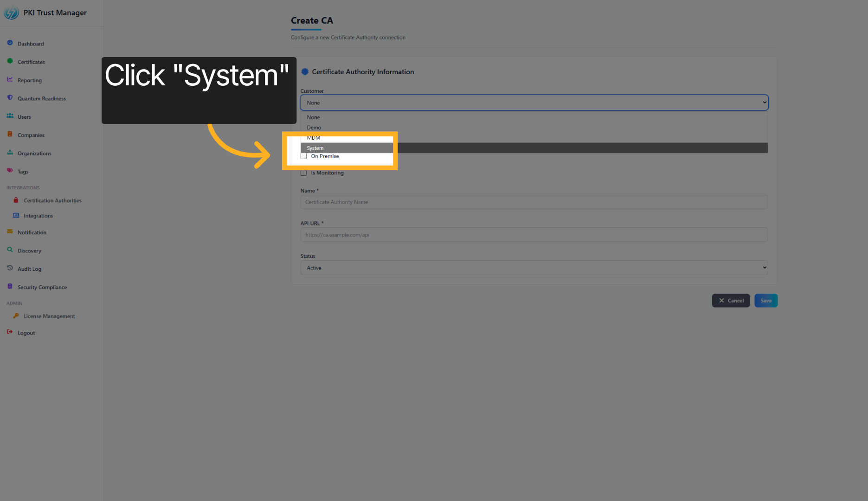Open the Status dropdown showing Active
This screenshot has width=868, height=501.
(534, 268)
